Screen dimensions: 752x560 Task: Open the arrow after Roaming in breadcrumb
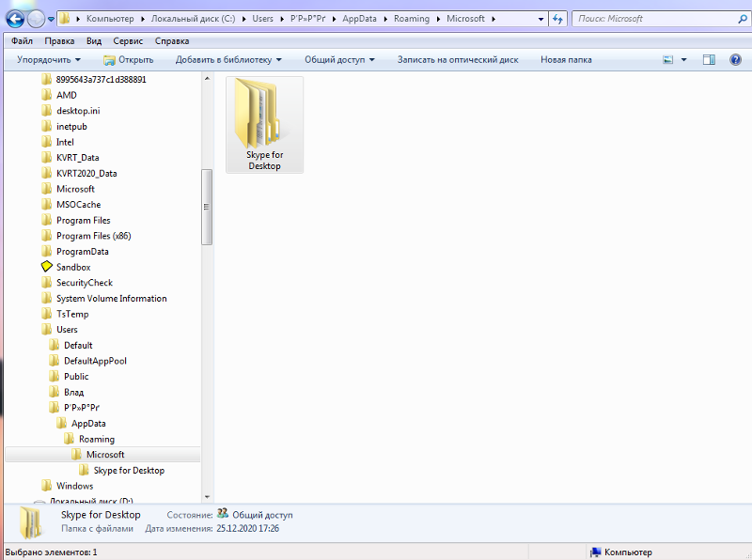tap(438, 19)
